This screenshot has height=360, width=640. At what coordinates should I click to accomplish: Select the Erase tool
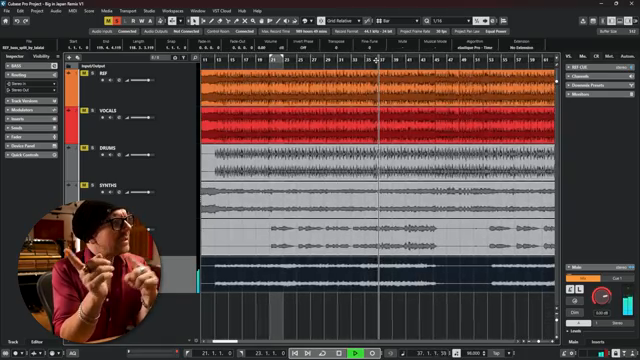(x=220, y=21)
